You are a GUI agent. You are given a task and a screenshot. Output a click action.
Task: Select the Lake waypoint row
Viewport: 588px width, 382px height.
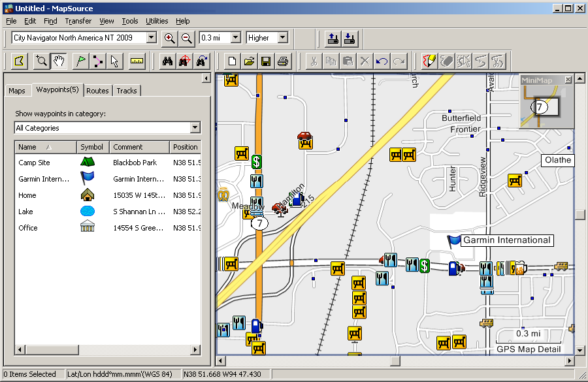108,212
